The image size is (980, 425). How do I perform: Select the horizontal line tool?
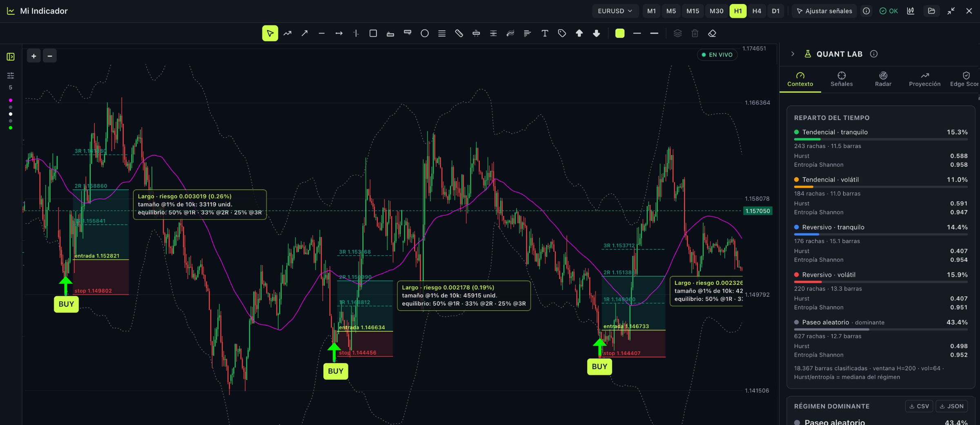[322, 34]
